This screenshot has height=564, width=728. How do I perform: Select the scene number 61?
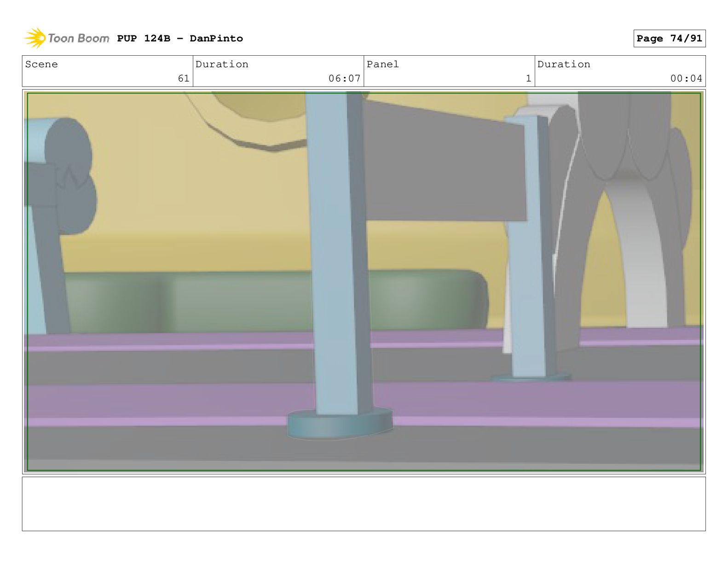(x=184, y=79)
